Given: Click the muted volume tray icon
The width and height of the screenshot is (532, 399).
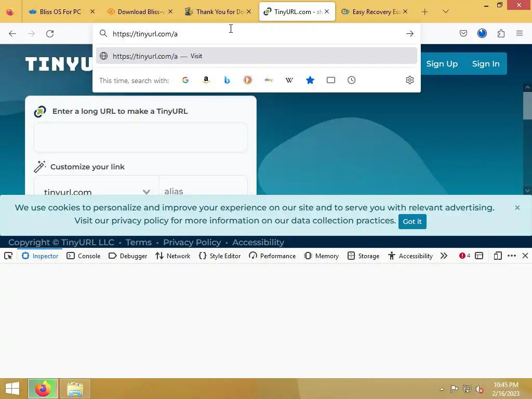Looking at the screenshot, I should [480, 389].
